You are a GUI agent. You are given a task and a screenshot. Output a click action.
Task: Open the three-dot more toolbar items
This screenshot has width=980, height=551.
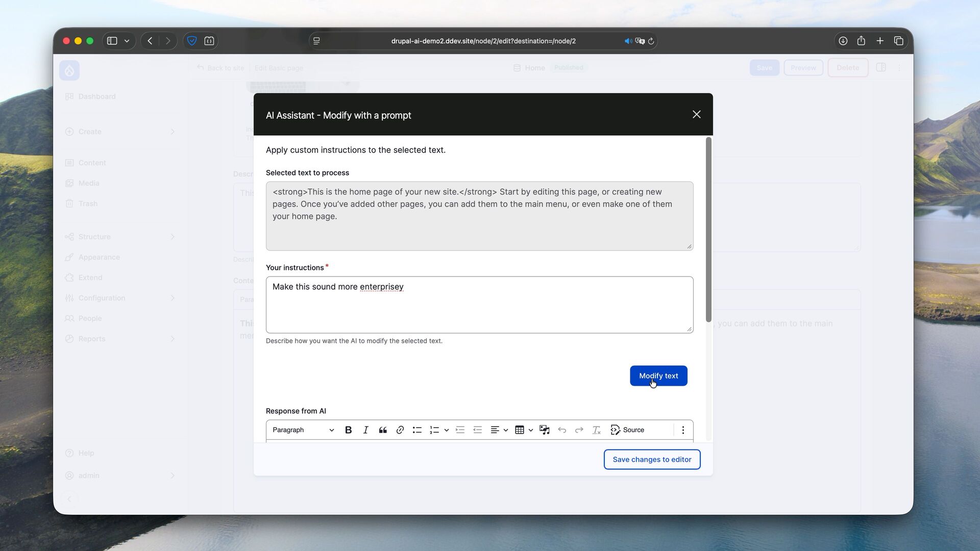[683, 430]
